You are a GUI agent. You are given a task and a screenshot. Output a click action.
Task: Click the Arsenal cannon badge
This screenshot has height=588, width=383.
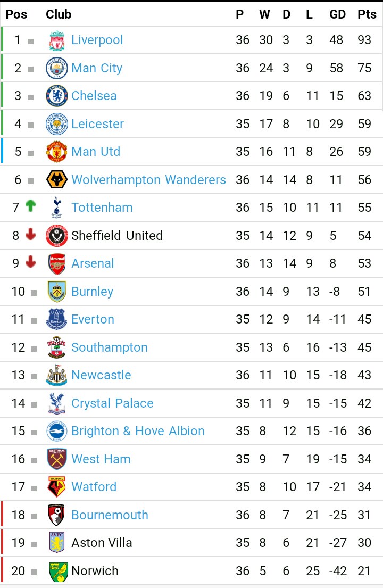click(56, 263)
